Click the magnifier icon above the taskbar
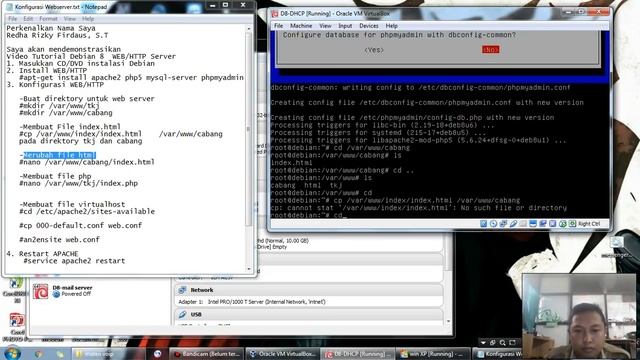The width and height of the screenshot is (640, 360). pos(502,342)
